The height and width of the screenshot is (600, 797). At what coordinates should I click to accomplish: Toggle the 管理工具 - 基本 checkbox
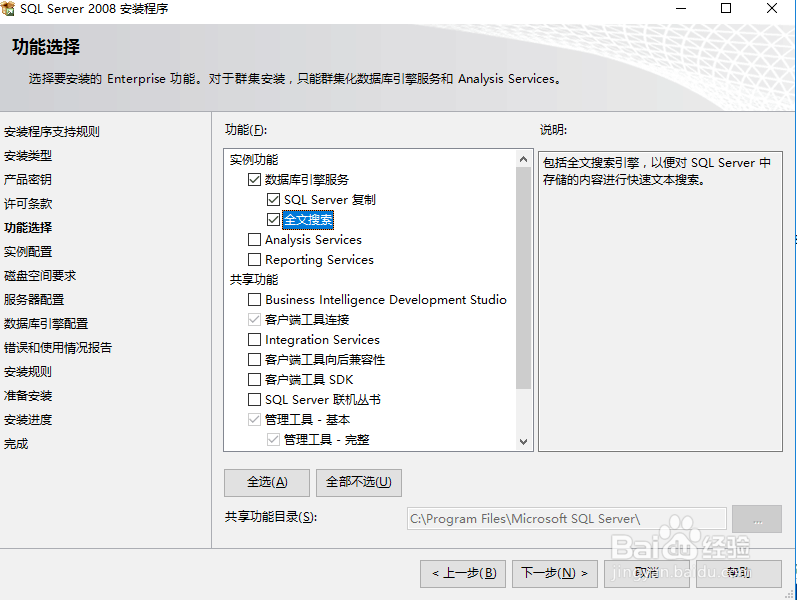point(254,419)
